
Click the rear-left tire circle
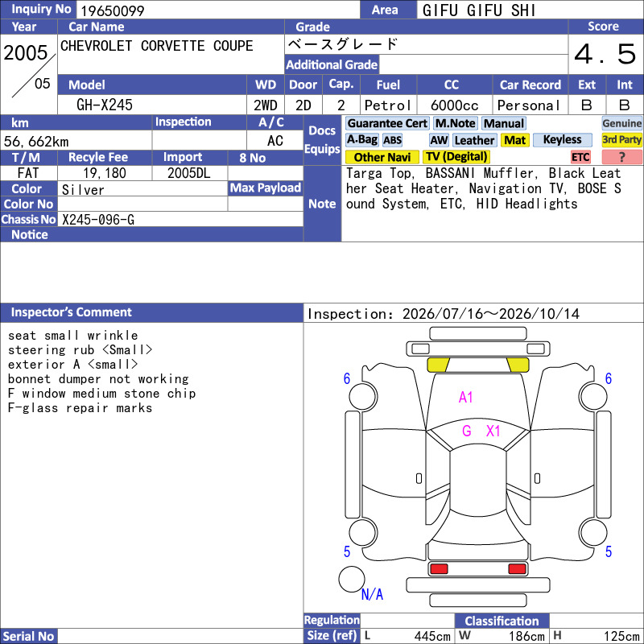(x=363, y=533)
